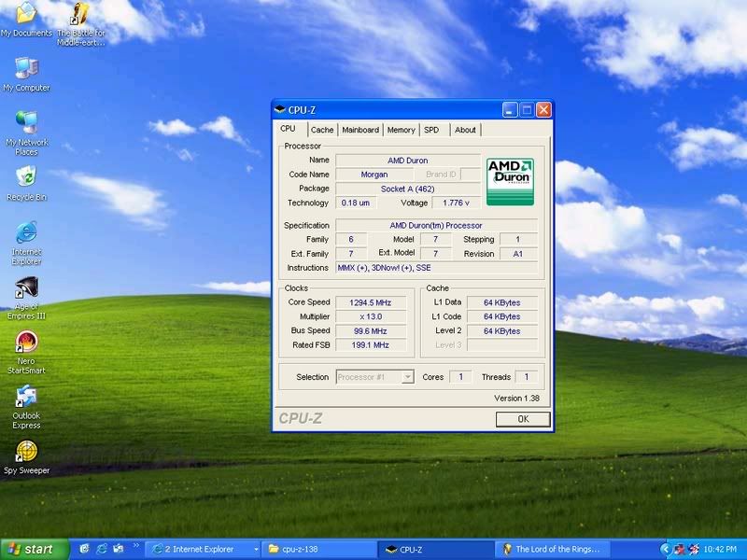Click the first red notification icon in the system tray
The image size is (747, 560).
click(679, 550)
